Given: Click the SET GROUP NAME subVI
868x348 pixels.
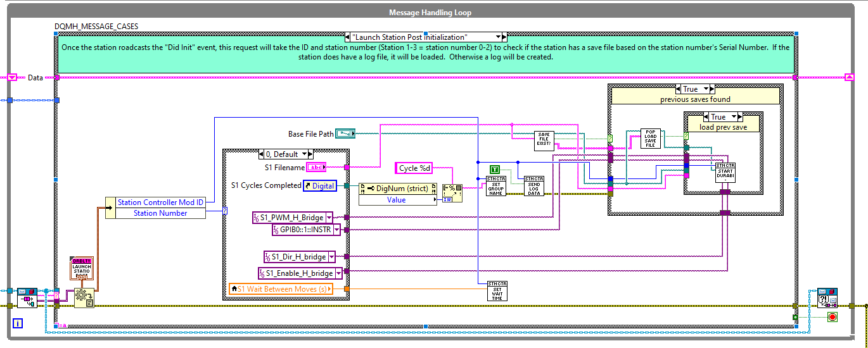Looking at the screenshot, I should (495, 185).
